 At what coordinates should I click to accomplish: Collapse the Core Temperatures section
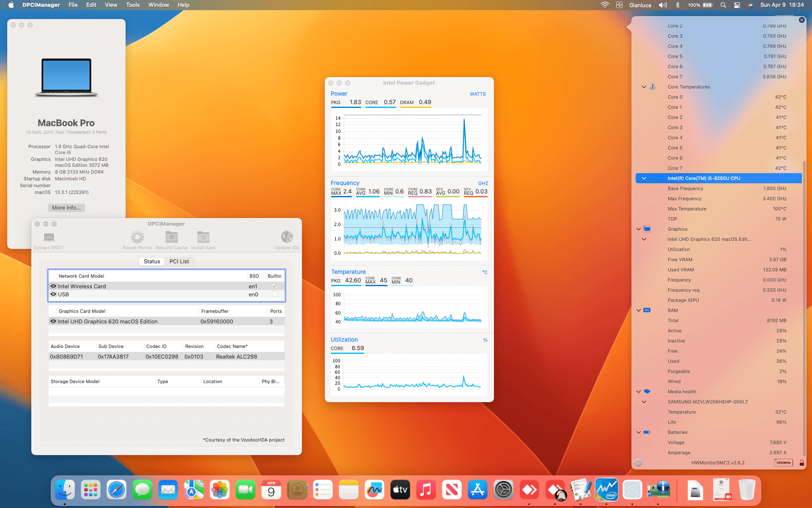(x=644, y=87)
